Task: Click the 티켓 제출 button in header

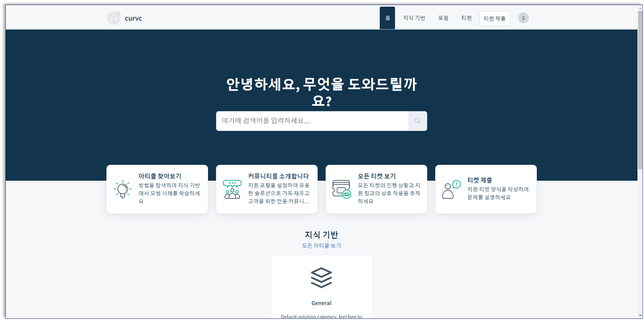Action: [x=495, y=18]
